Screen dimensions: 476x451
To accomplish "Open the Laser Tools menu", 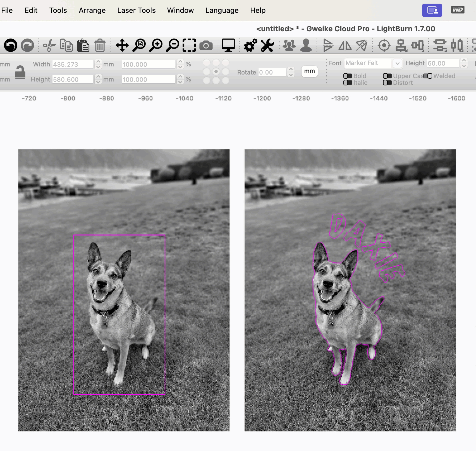I will pos(136,10).
